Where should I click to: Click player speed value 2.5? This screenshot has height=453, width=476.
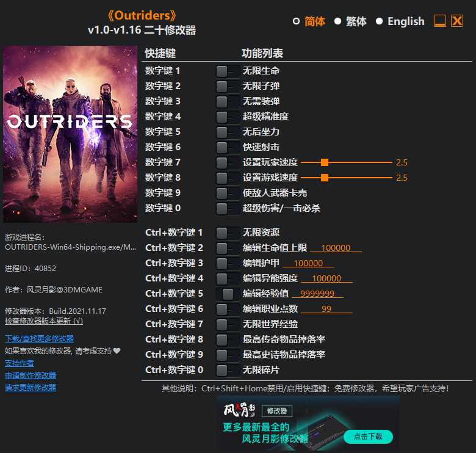[402, 162]
